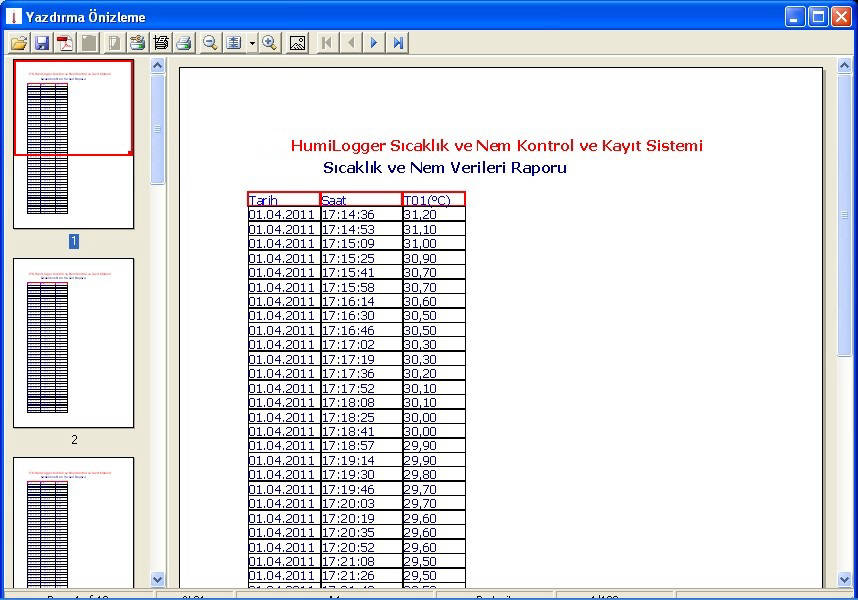
Task: Zoom in with the plus magnifier
Action: tap(269, 43)
